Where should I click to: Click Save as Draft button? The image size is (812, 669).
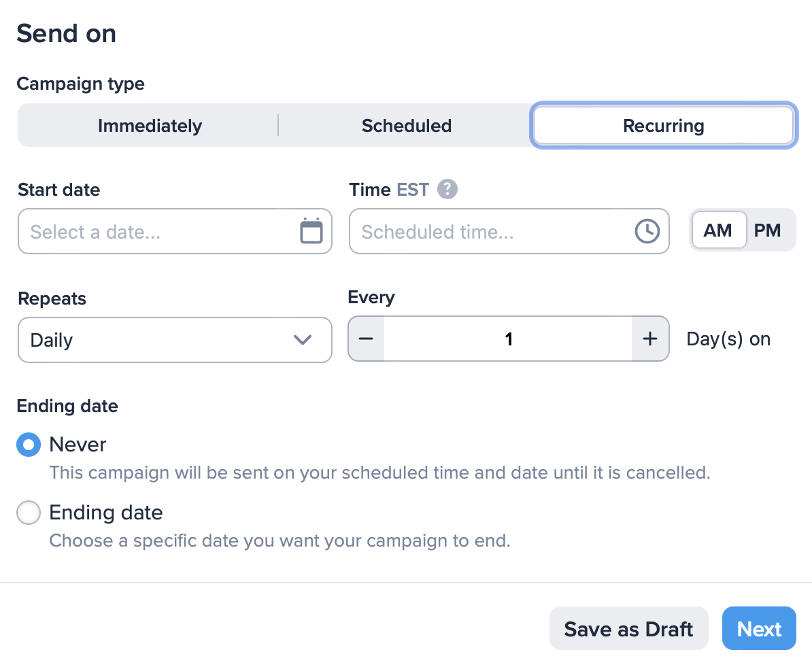pos(628,628)
